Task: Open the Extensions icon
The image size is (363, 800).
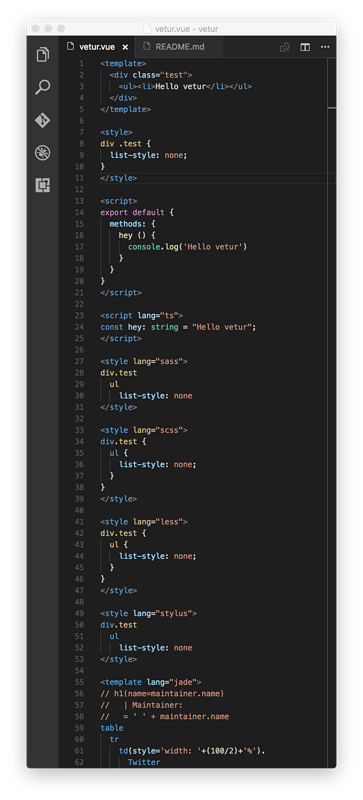Action: click(43, 185)
